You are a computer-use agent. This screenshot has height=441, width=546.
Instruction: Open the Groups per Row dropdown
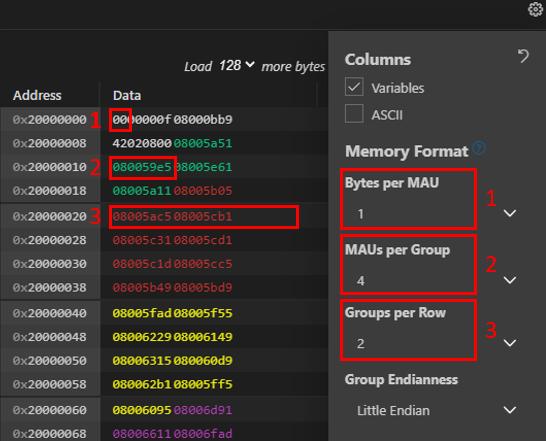pyautogui.click(x=436, y=343)
